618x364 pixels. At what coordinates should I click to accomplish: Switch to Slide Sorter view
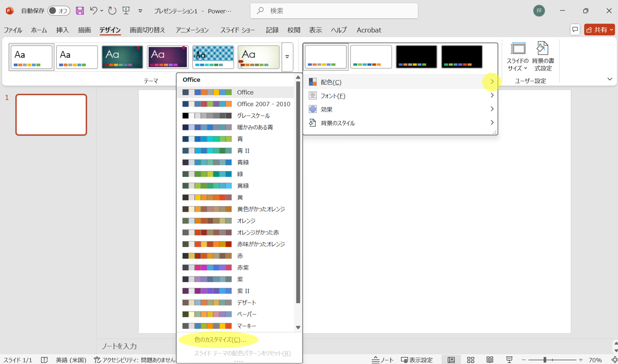(x=470, y=360)
